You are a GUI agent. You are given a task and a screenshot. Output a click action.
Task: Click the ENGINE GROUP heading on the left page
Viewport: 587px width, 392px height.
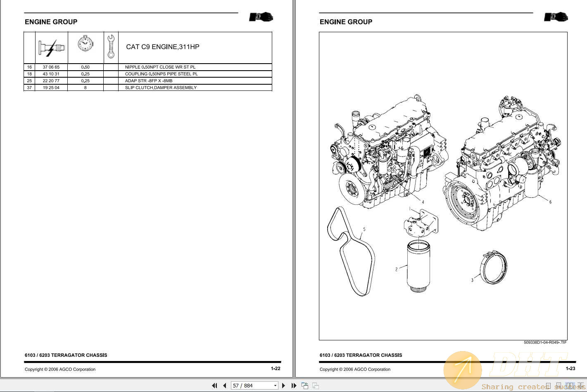(x=51, y=22)
